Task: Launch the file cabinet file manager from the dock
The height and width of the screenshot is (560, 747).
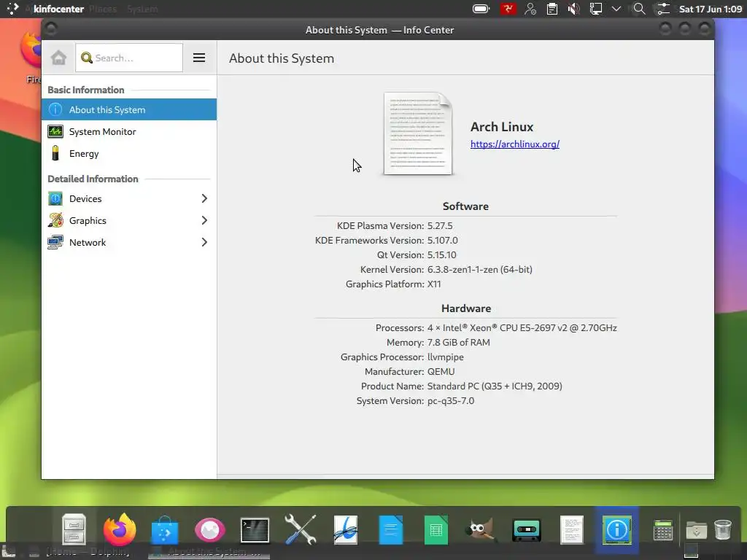Action: pos(74,529)
